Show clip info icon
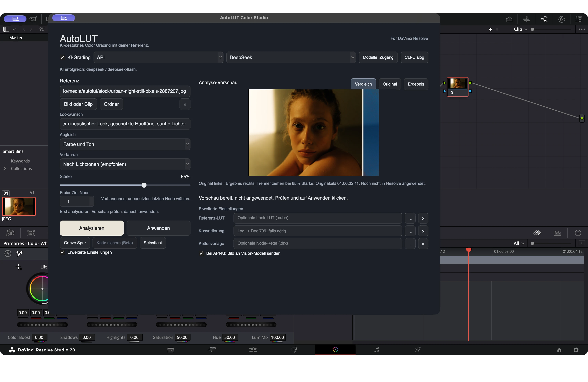Screen dimensions: 588x382 point(578,233)
